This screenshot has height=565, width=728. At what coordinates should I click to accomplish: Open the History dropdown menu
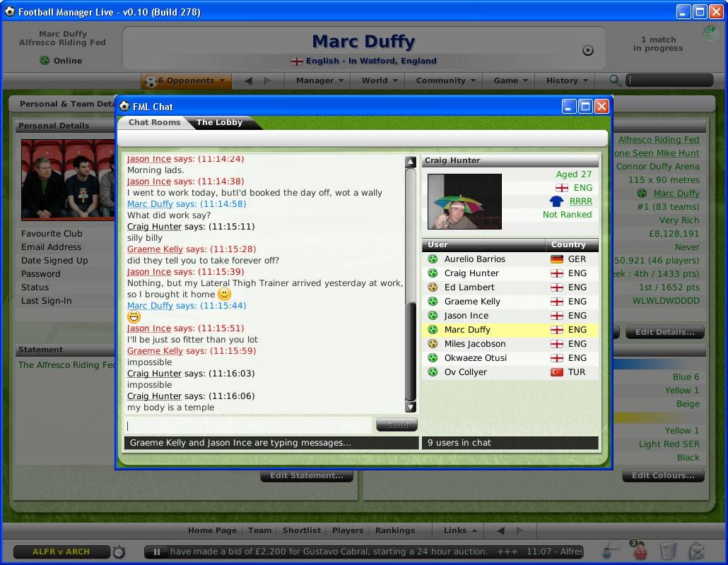click(567, 81)
